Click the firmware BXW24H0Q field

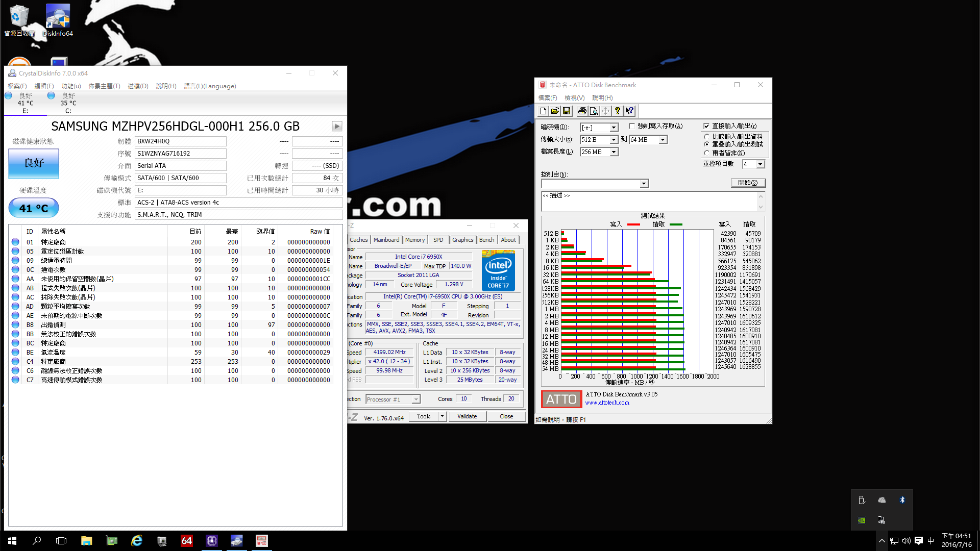[181, 141]
